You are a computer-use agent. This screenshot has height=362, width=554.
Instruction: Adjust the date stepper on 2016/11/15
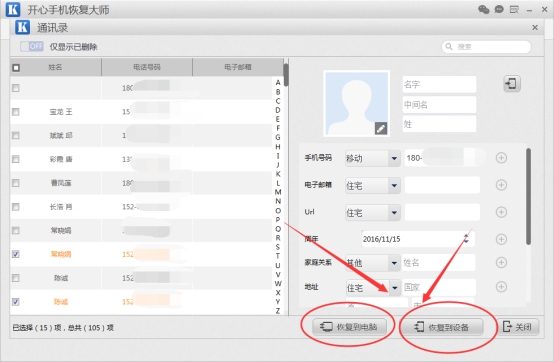pos(466,239)
